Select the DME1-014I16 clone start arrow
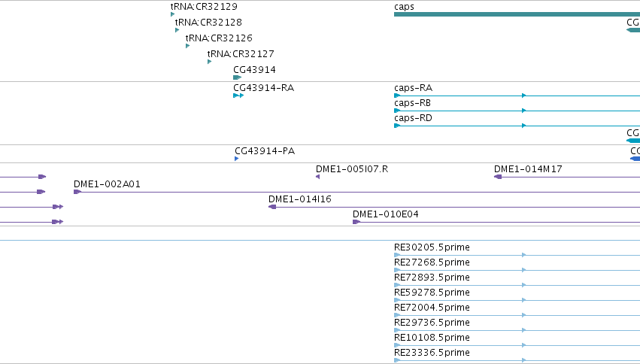Viewport: 640px width, 364px height. [272, 207]
